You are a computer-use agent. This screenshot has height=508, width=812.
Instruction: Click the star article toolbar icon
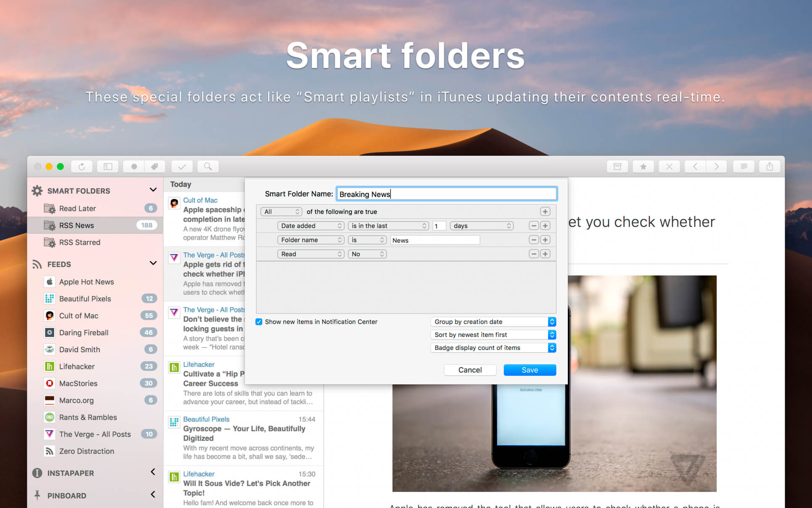click(x=643, y=166)
